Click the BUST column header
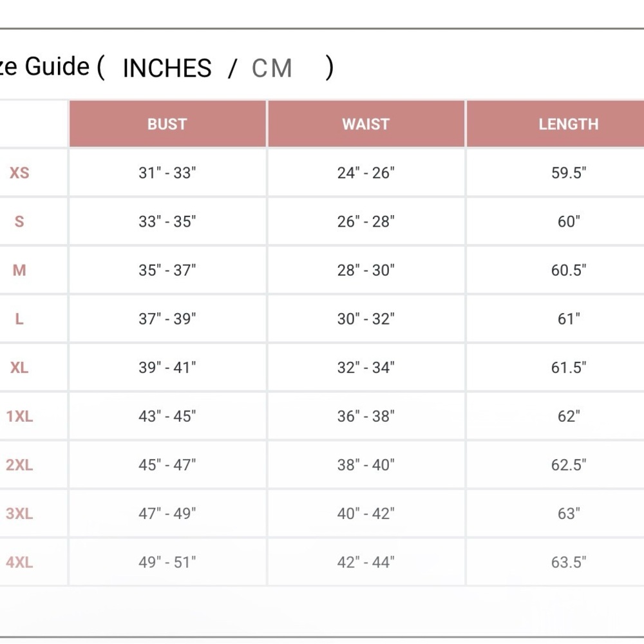Image resolution: width=644 pixels, height=644 pixels. pos(167,124)
